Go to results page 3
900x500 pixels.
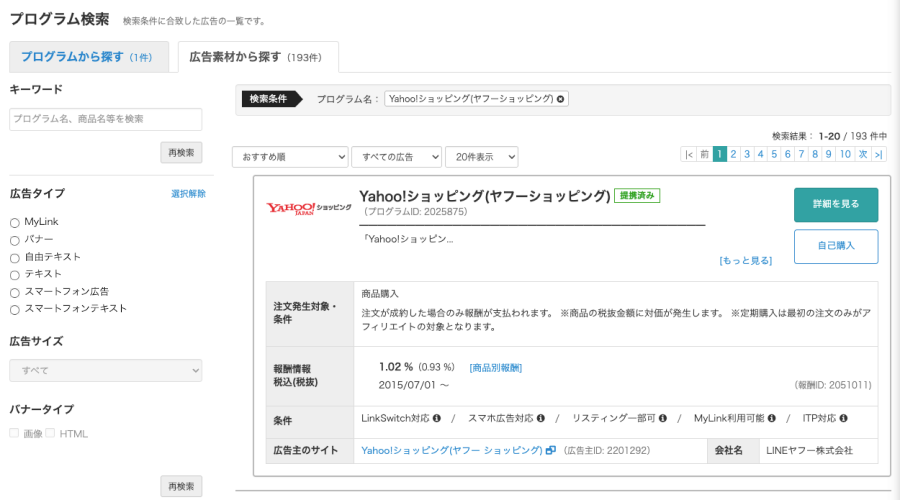coord(747,154)
